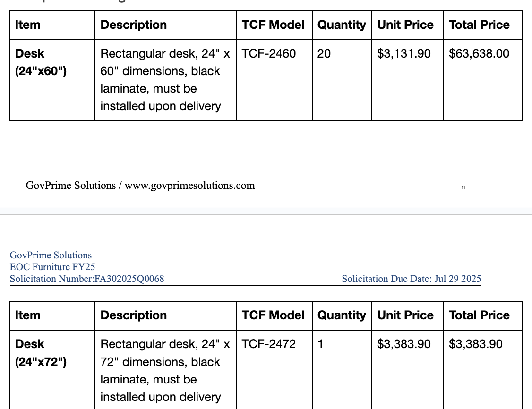Viewport: 532px width, 409px height.
Task: Click the first table's Description header
Action: pos(134,25)
